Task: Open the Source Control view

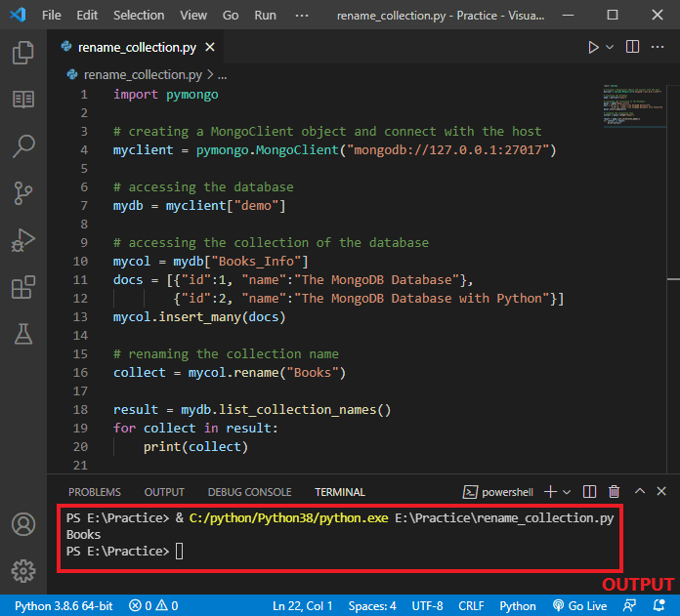Action: click(x=23, y=193)
